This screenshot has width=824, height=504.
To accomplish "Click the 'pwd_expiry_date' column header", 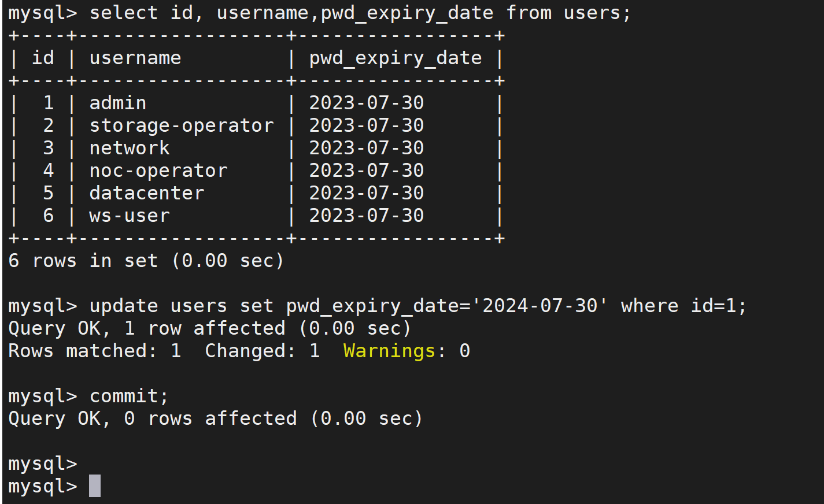I will pyautogui.click(x=396, y=58).
